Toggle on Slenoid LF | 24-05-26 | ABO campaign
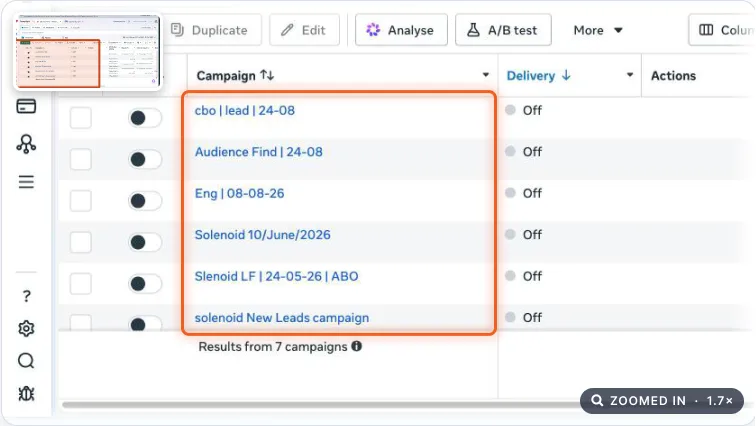The width and height of the screenshot is (756, 426). pos(145,284)
